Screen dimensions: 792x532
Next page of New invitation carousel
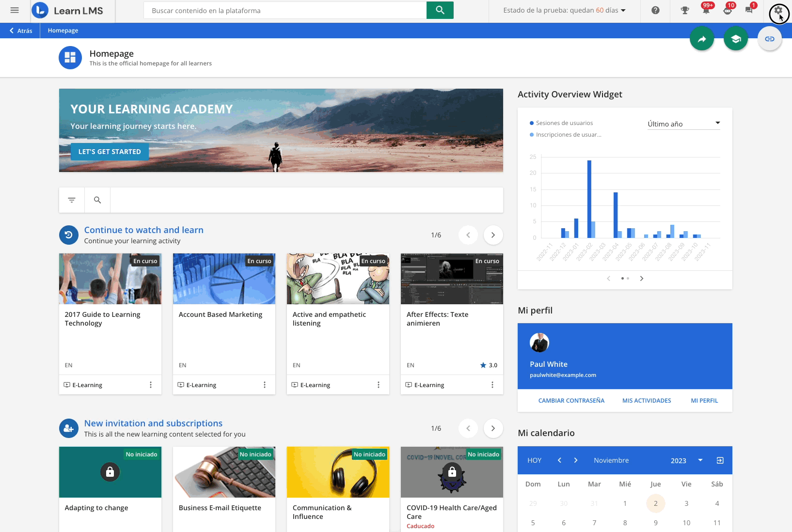tap(493, 428)
